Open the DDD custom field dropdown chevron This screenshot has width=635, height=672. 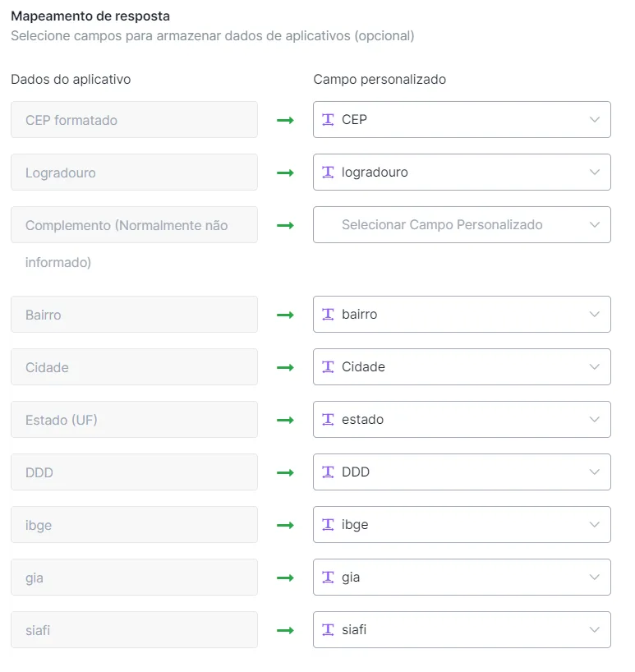[594, 472]
